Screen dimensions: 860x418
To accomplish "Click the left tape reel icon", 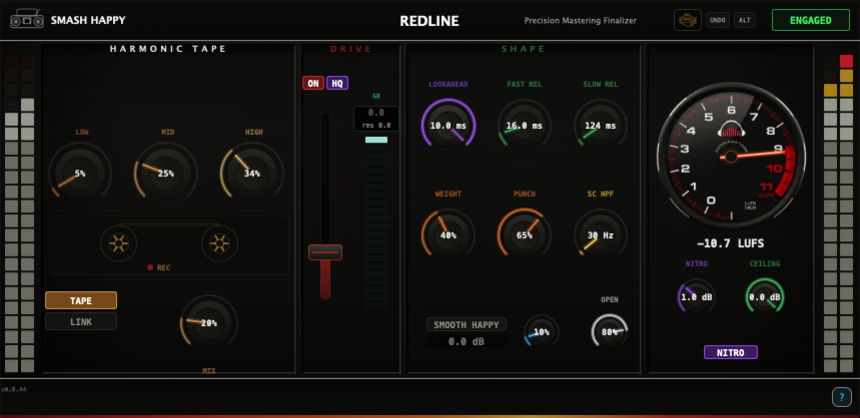I will coord(118,243).
